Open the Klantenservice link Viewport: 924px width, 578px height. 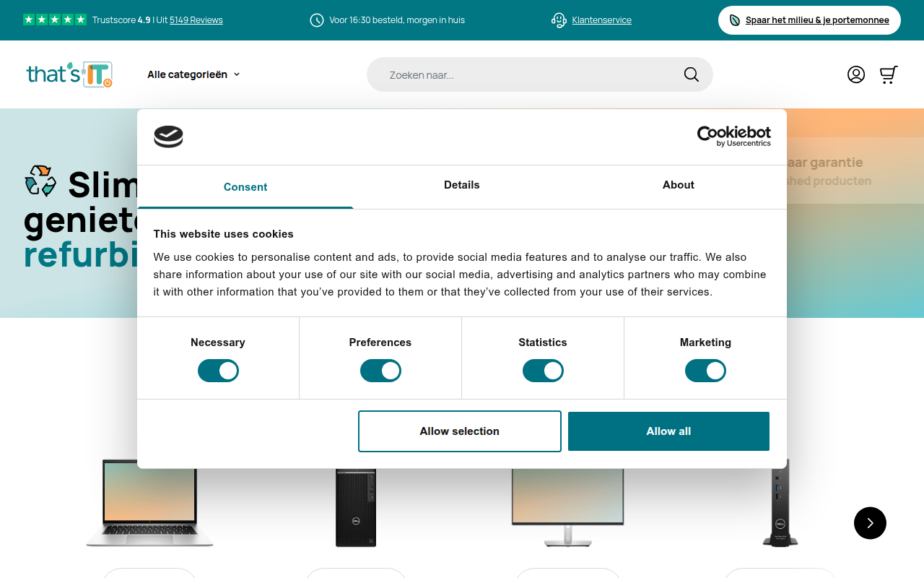pos(602,20)
